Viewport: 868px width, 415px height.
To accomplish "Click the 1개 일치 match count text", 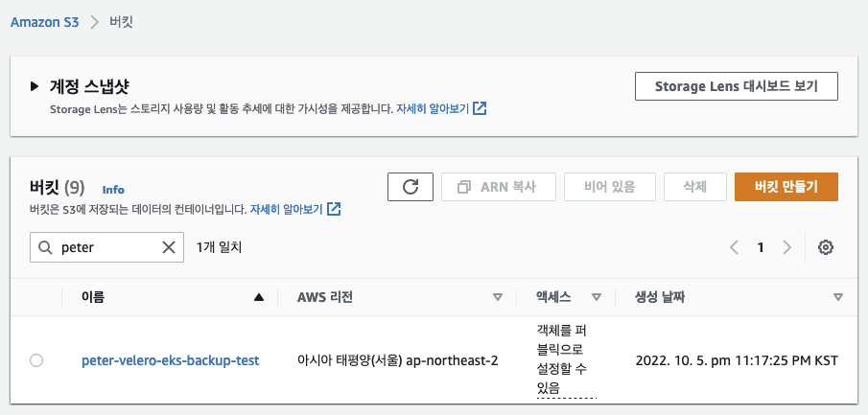I will pos(220,247).
